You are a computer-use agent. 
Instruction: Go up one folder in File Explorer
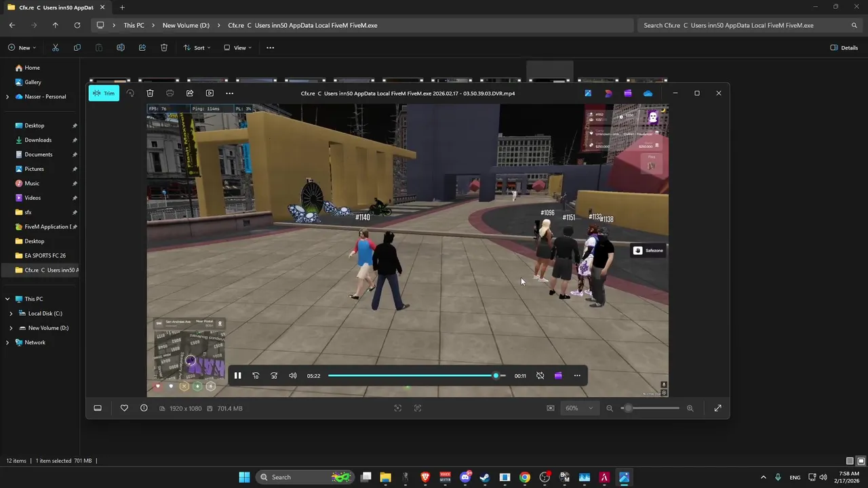pos(56,25)
